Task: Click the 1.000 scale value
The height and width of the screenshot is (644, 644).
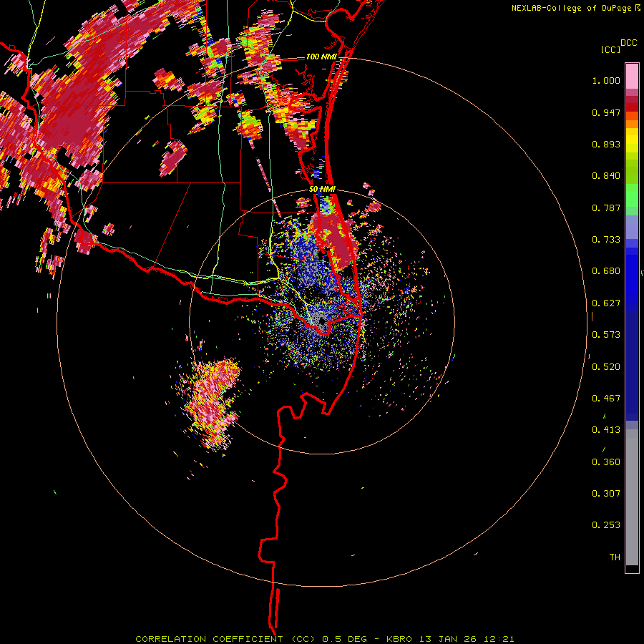Action: click(x=606, y=80)
